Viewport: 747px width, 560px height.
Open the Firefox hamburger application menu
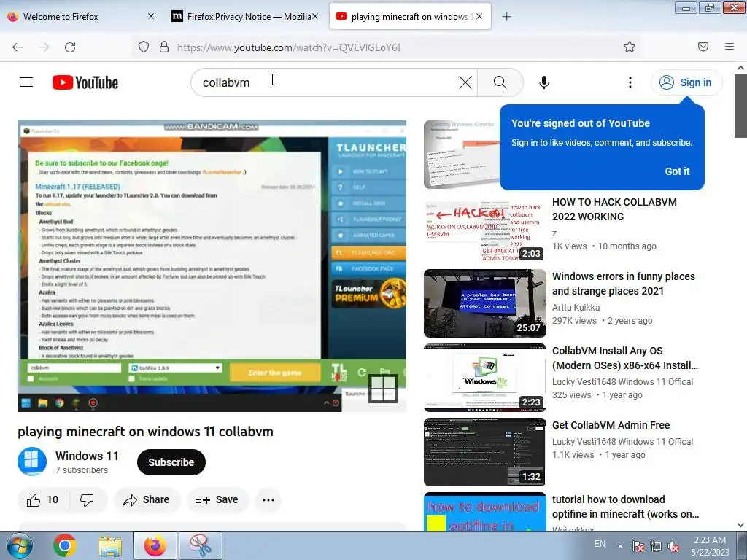pos(729,47)
